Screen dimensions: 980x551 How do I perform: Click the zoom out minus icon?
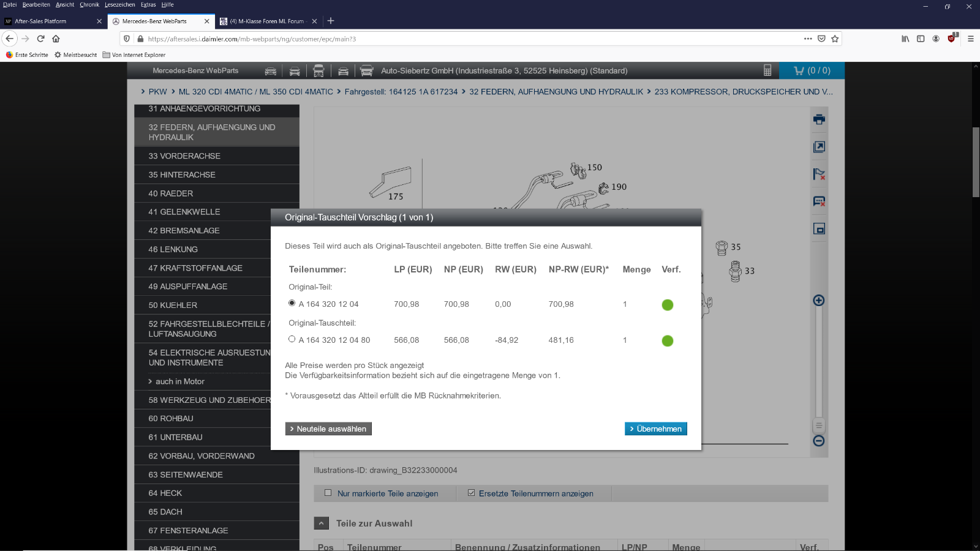tap(818, 441)
